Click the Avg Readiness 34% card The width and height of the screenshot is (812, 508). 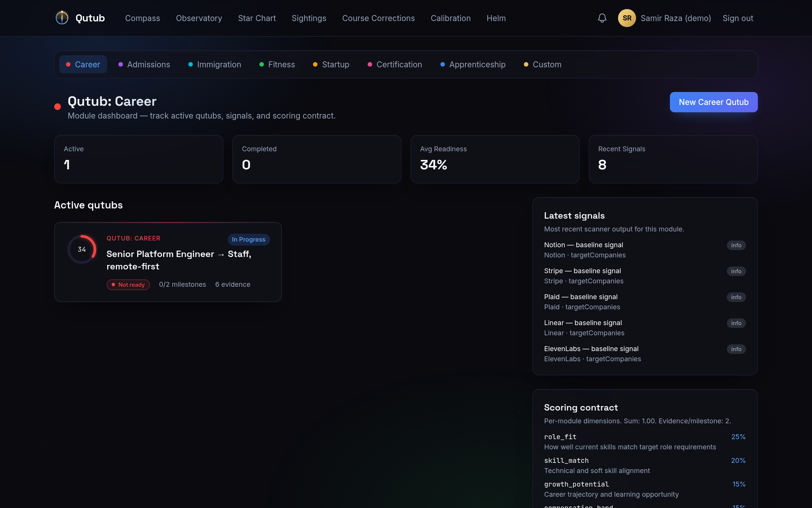[495, 159]
